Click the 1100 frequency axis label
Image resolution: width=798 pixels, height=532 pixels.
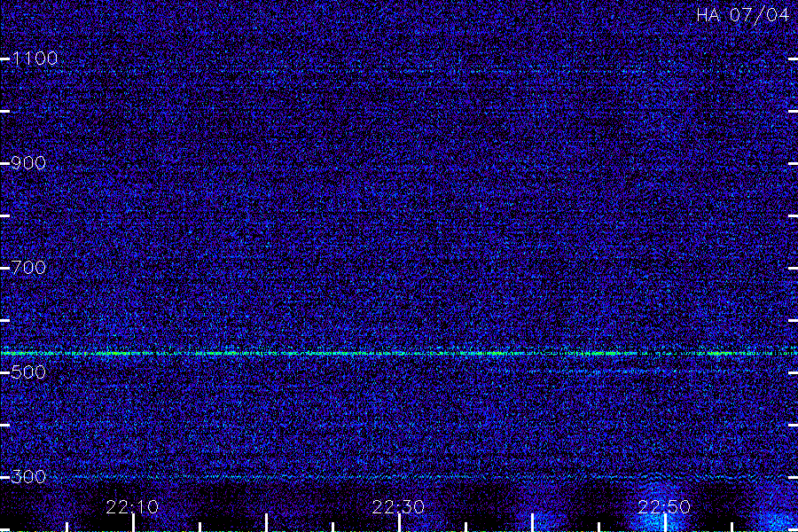click(x=34, y=59)
